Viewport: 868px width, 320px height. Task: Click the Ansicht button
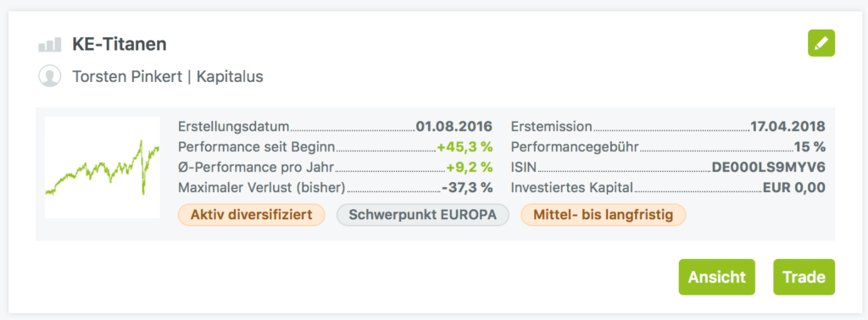(717, 277)
